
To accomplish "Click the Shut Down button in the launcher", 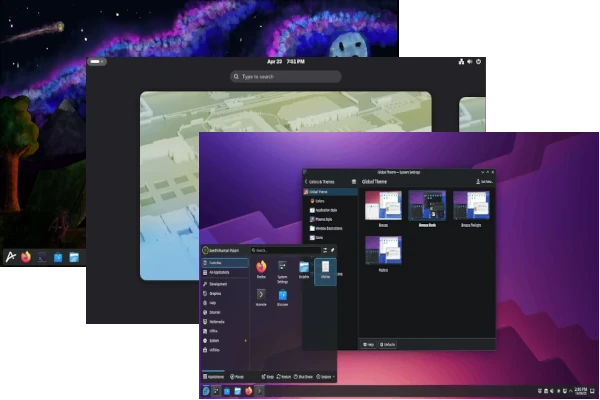I will click(303, 377).
